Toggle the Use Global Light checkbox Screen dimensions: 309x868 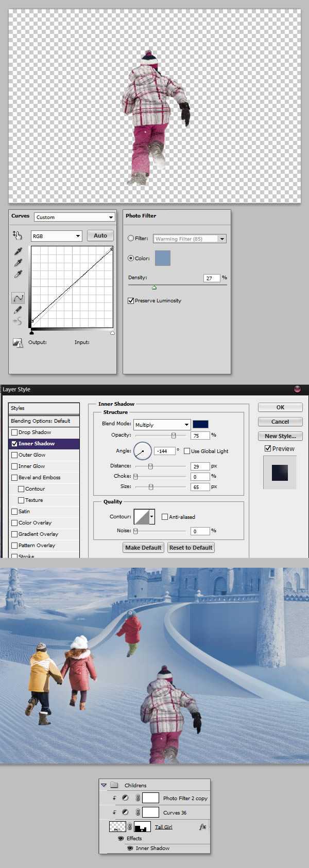point(187,451)
